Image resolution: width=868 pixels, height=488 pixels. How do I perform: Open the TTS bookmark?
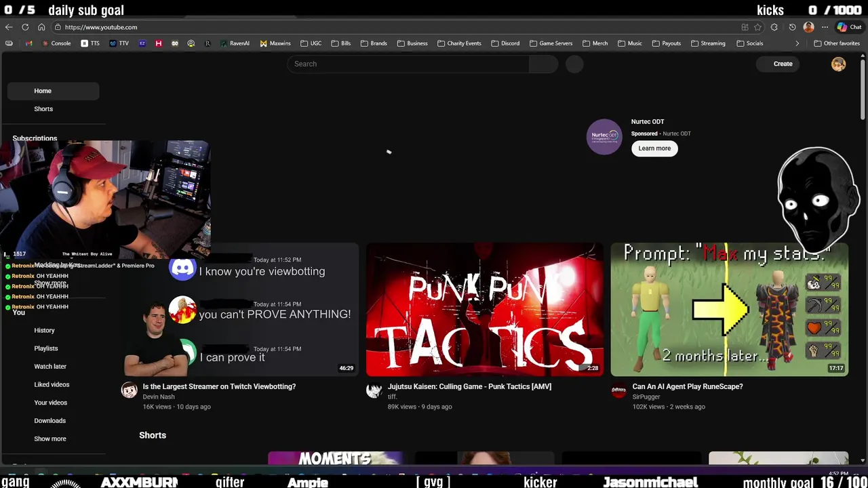click(90, 43)
